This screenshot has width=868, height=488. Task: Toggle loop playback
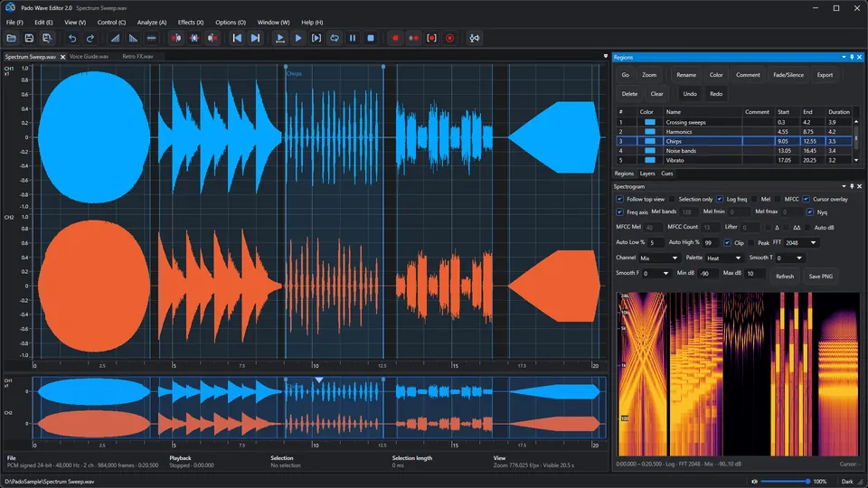pos(335,38)
